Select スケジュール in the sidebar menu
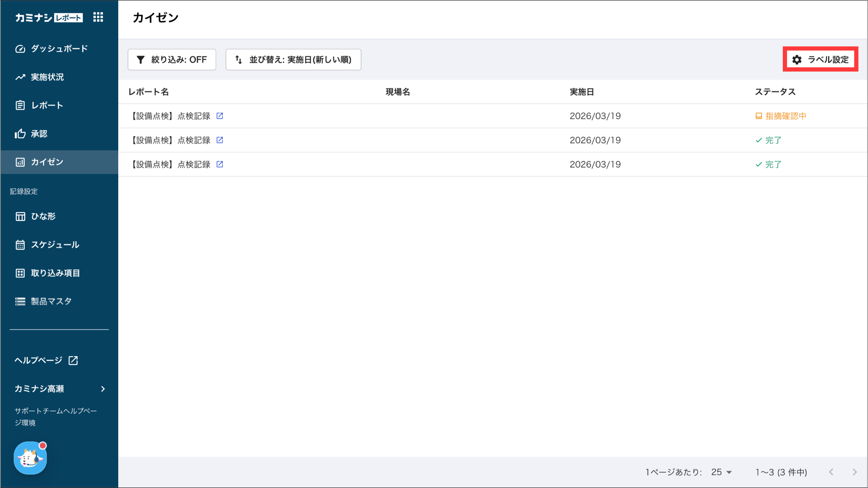Viewport: 868px width, 488px height. click(x=59, y=245)
